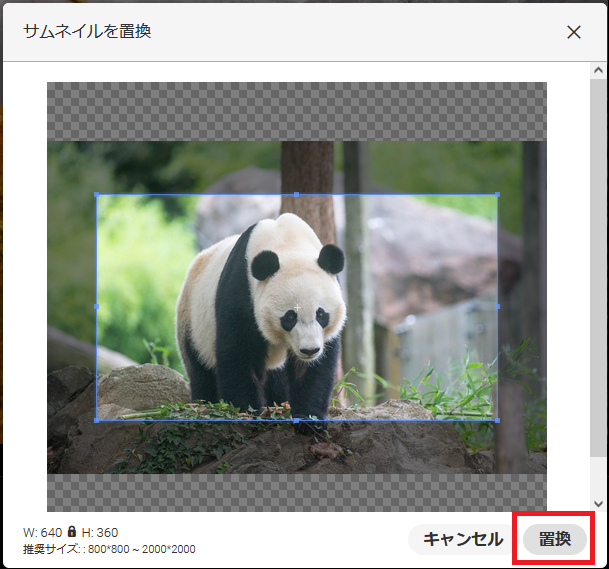This screenshot has height=569, width=609.
Task: Select the top-center crop handle
Action: click(x=297, y=195)
